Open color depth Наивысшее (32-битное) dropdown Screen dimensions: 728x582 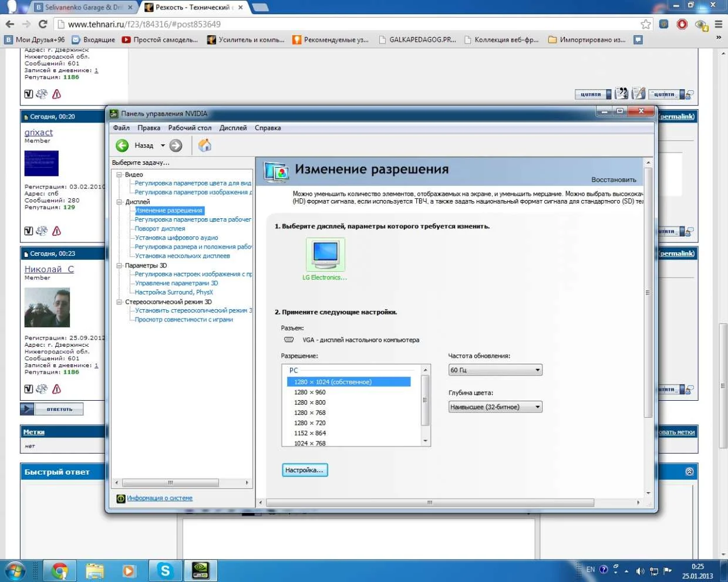pyautogui.click(x=495, y=407)
